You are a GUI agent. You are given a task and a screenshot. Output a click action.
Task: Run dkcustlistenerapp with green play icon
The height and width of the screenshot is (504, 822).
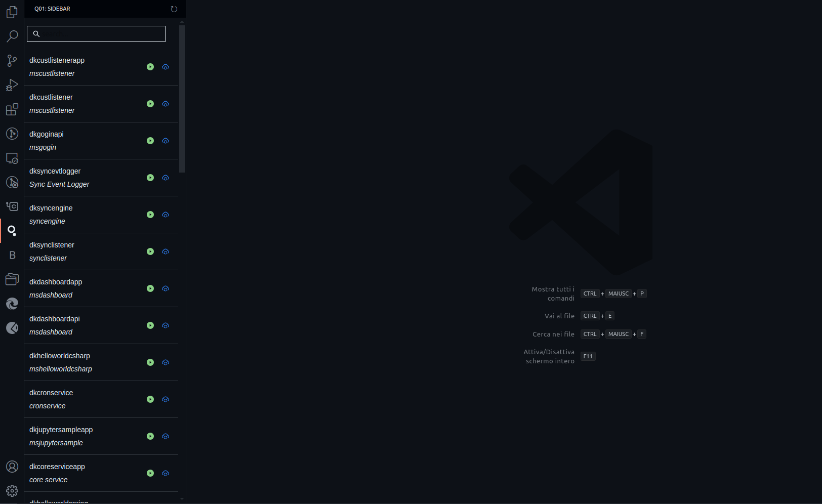click(x=150, y=67)
